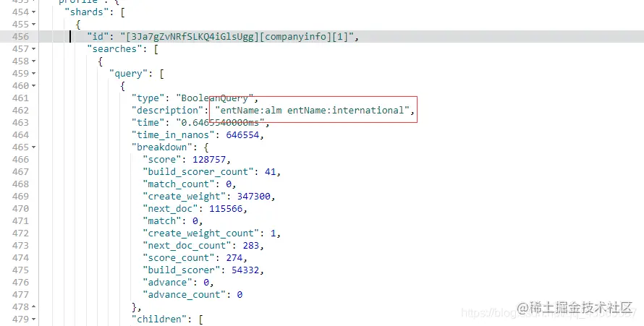This screenshot has height=326, width=644.
Task: Toggle the fold arrow at line 478
Action: point(34,306)
